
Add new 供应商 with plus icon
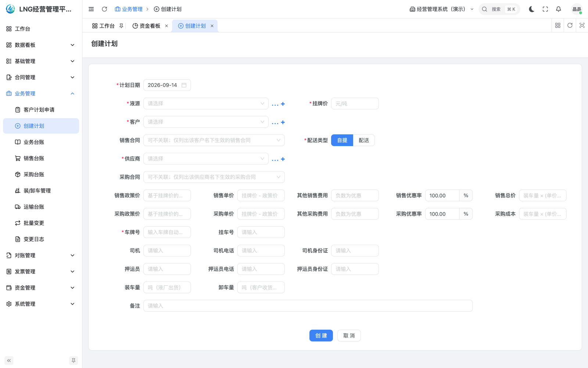pos(283,159)
